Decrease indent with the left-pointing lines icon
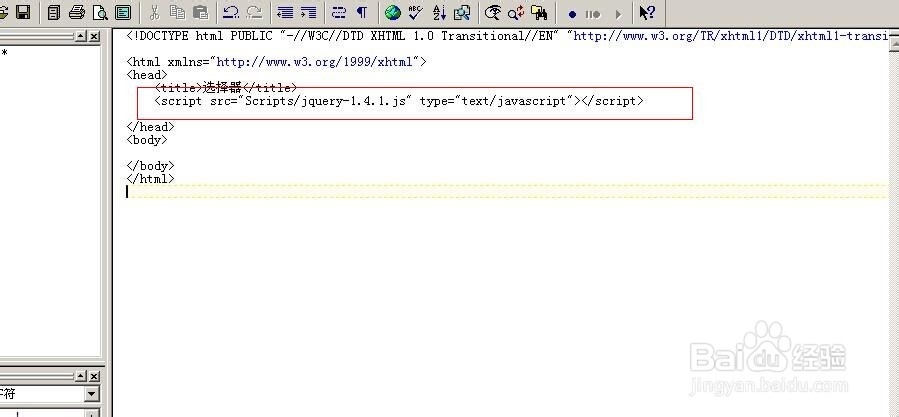 pyautogui.click(x=285, y=12)
